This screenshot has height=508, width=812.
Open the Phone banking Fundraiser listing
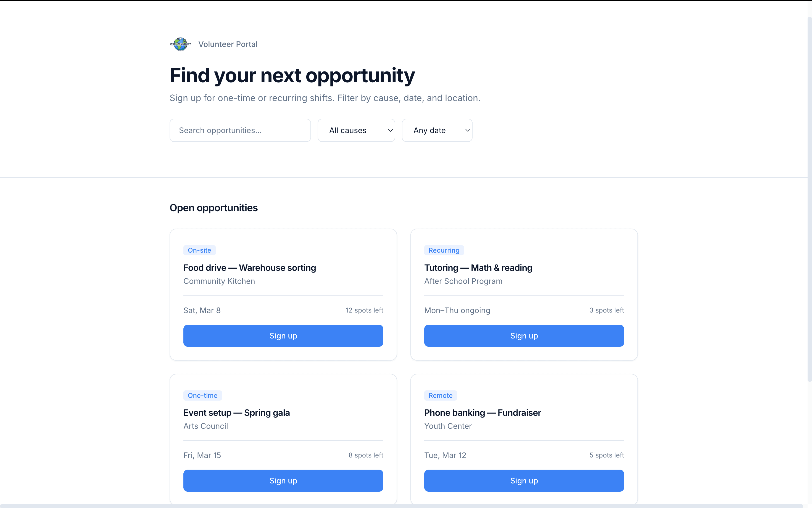point(482,412)
